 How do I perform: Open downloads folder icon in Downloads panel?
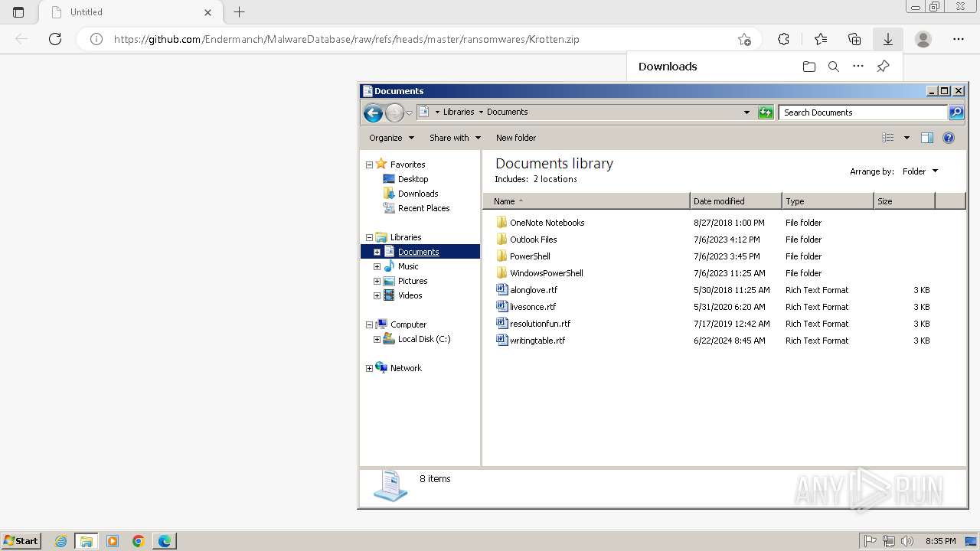(809, 67)
